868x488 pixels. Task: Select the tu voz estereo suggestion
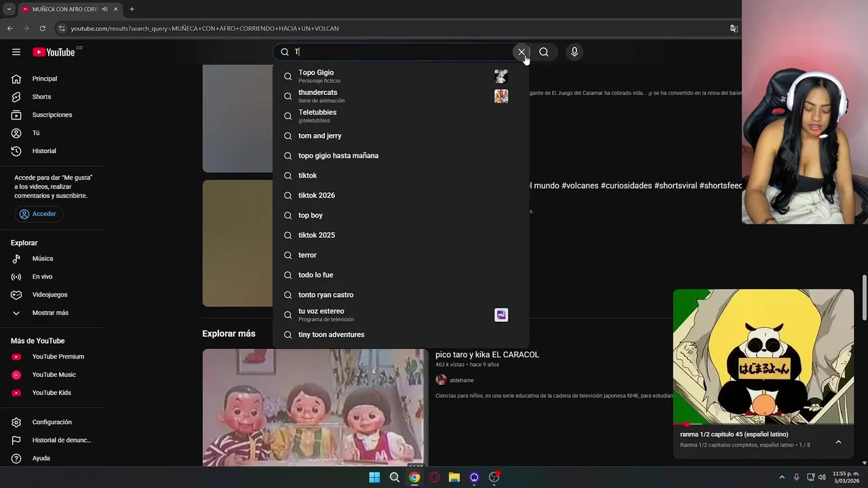[401, 315]
